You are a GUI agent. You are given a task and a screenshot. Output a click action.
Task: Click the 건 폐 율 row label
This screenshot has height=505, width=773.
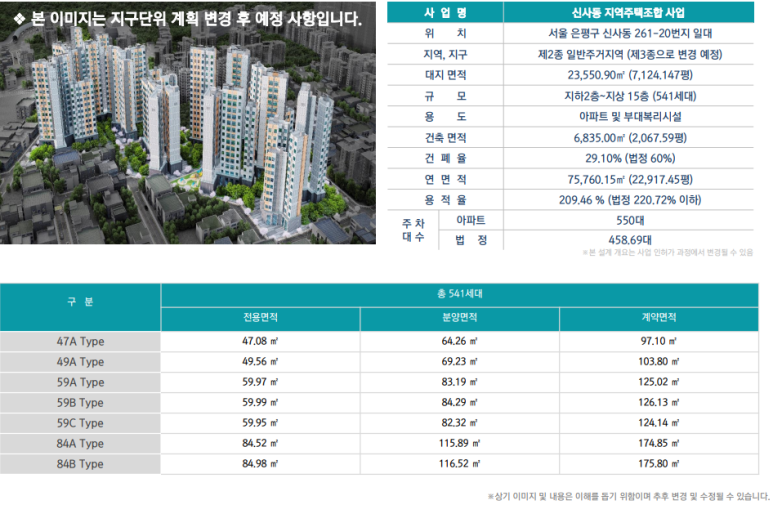[x=445, y=158]
